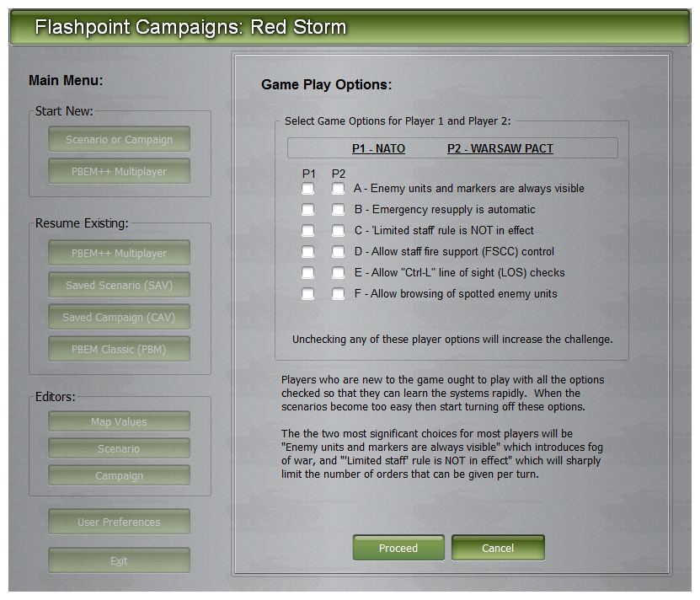Viewport: 700px width, 600px height.
Task: Click option text 'A - Enemy units and markers are always visible'
Action: click(468, 189)
